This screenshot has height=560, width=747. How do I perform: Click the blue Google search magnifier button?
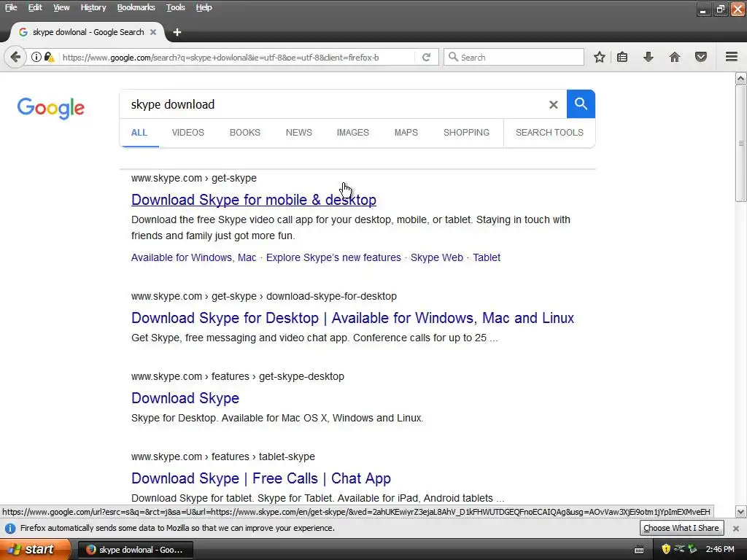(581, 104)
